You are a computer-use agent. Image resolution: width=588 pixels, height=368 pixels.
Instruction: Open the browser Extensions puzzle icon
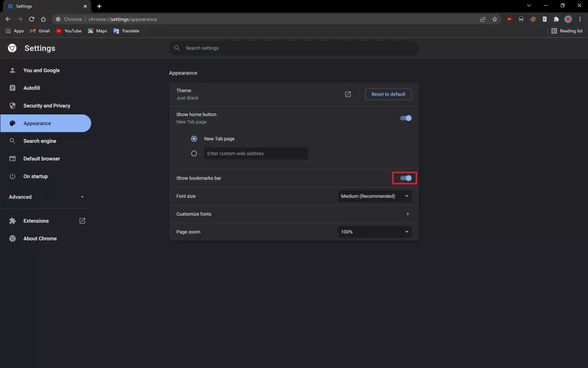[x=556, y=19]
